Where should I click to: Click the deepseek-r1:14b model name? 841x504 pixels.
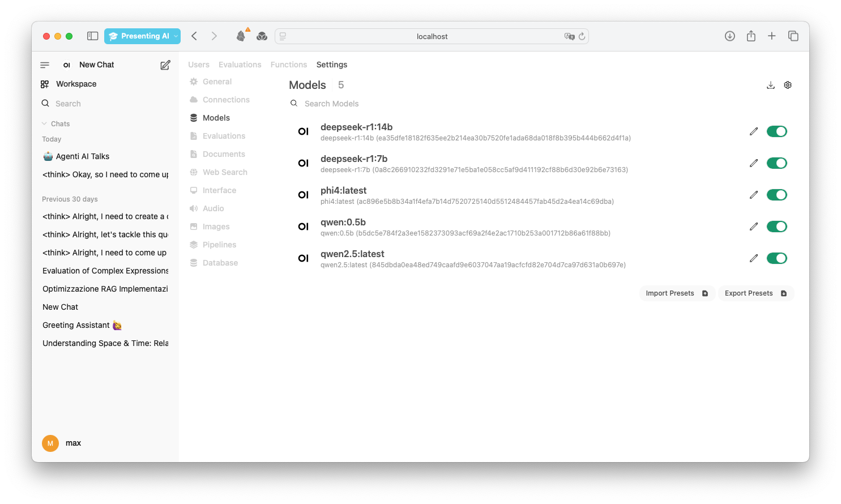(357, 127)
